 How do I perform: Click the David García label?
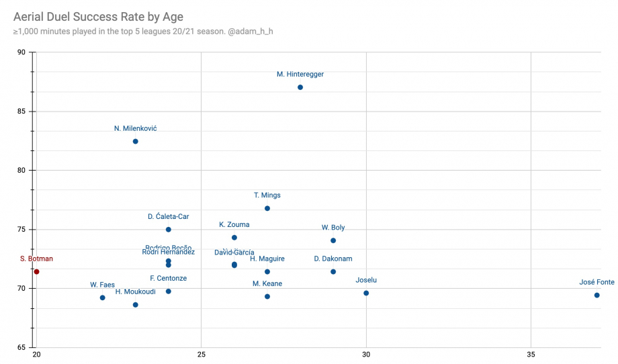point(234,253)
